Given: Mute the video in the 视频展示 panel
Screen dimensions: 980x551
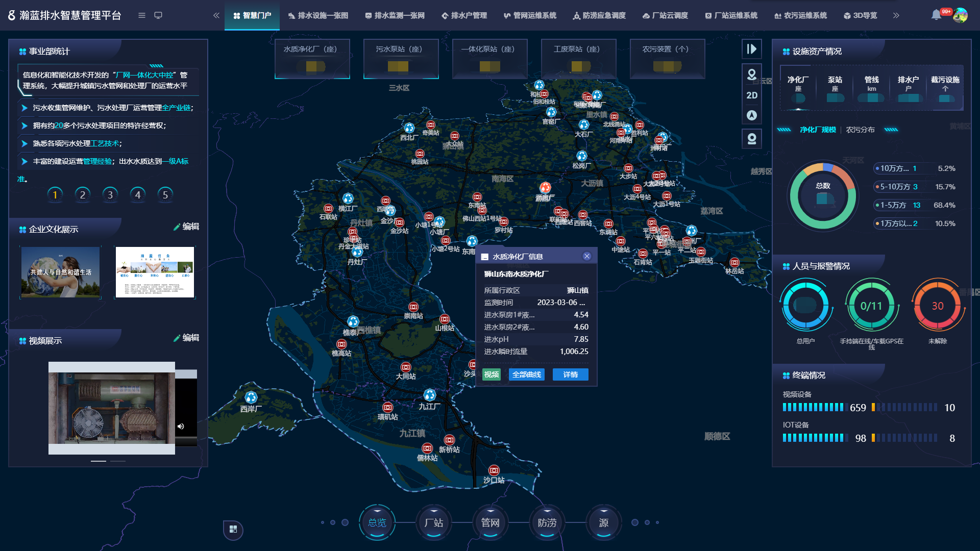Looking at the screenshot, I should pos(181,426).
